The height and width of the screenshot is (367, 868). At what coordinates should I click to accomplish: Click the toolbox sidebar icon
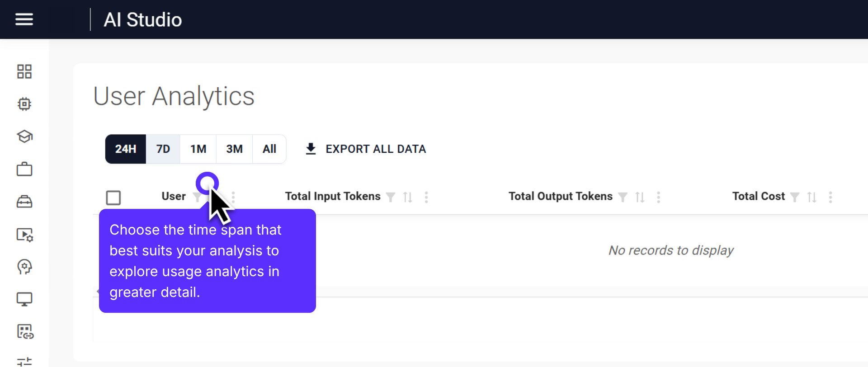click(24, 202)
